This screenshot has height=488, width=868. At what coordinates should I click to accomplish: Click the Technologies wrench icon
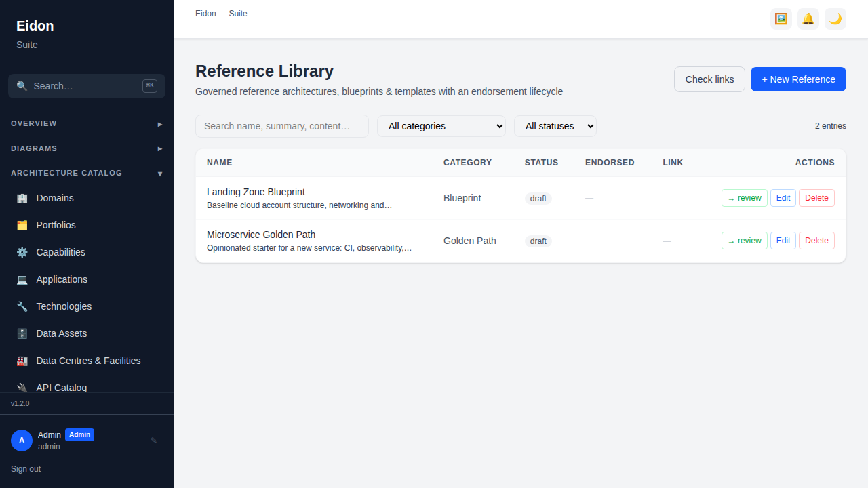22,306
